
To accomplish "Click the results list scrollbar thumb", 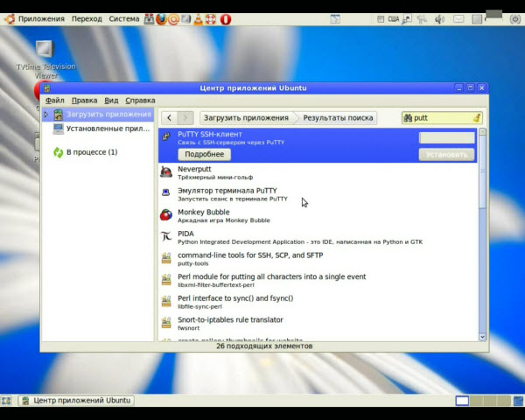I will [482, 171].
